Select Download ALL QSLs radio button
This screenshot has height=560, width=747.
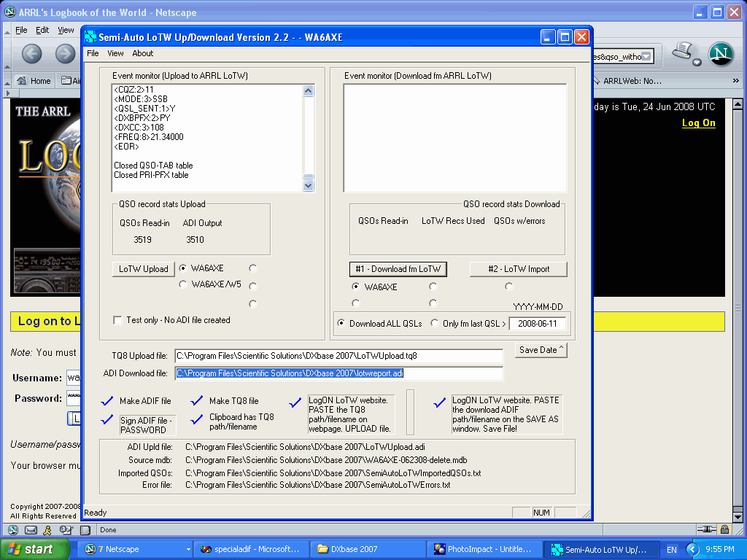341,323
